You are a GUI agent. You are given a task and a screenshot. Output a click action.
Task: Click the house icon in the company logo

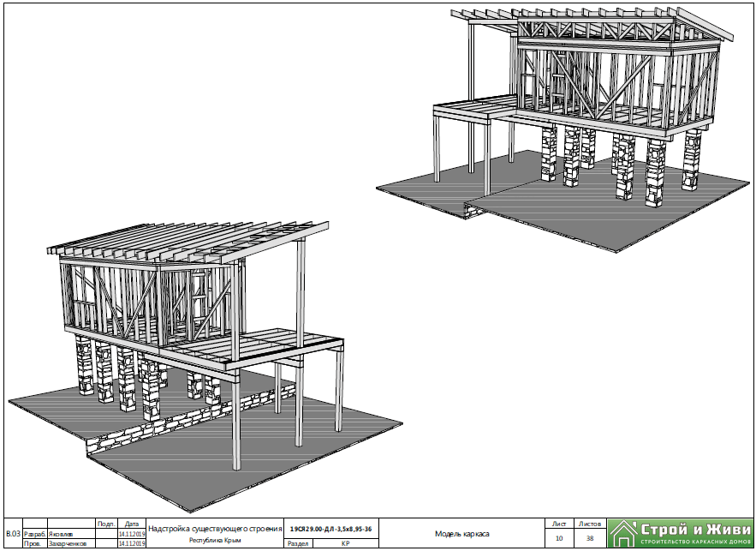point(623,532)
